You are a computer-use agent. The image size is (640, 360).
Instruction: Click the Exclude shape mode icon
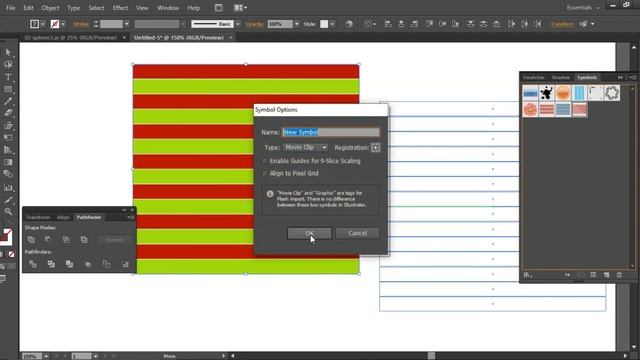[x=84, y=240]
